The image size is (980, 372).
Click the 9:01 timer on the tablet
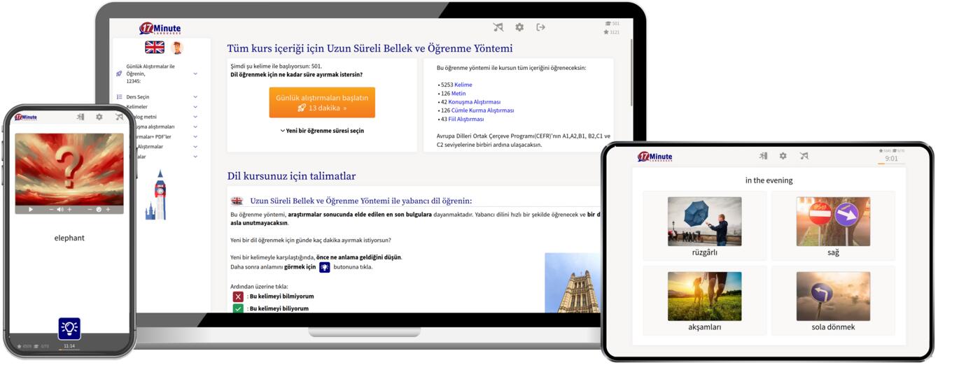[891, 159]
